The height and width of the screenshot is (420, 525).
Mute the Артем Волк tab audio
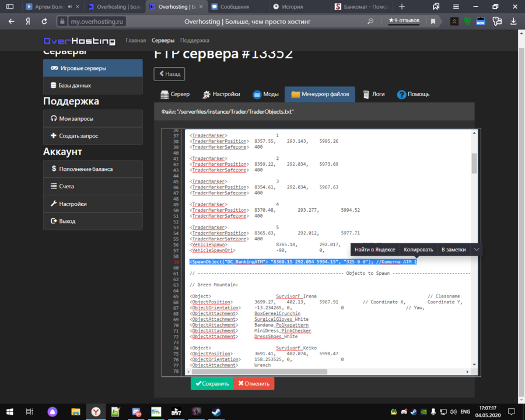coord(70,6)
